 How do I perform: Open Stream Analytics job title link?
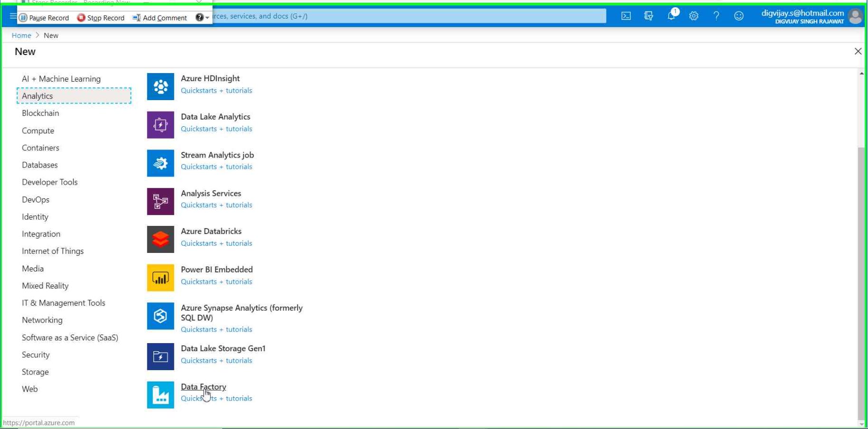coord(217,155)
